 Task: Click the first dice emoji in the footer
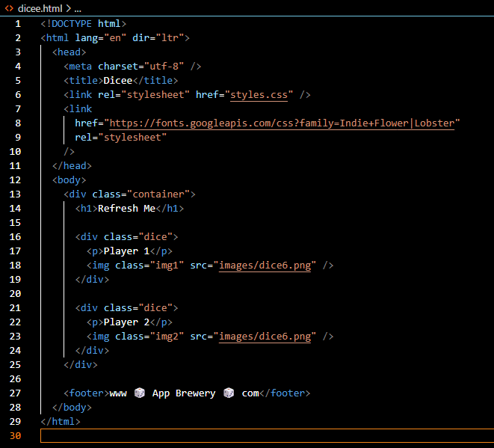click(x=140, y=393)
